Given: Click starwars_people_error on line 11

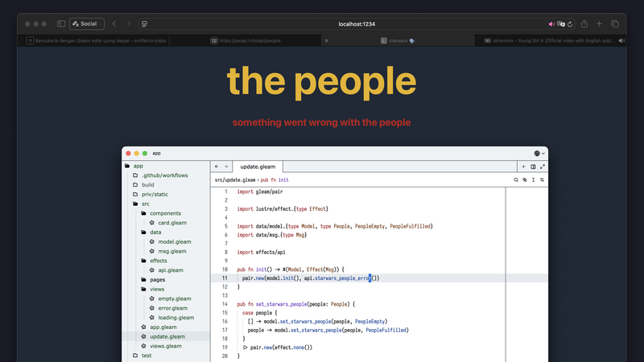Looking at the screenshot, I should point(341,278).
